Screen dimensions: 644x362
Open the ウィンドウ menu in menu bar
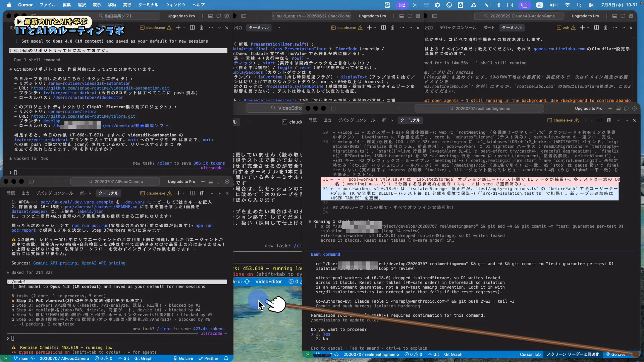[175, 5]
